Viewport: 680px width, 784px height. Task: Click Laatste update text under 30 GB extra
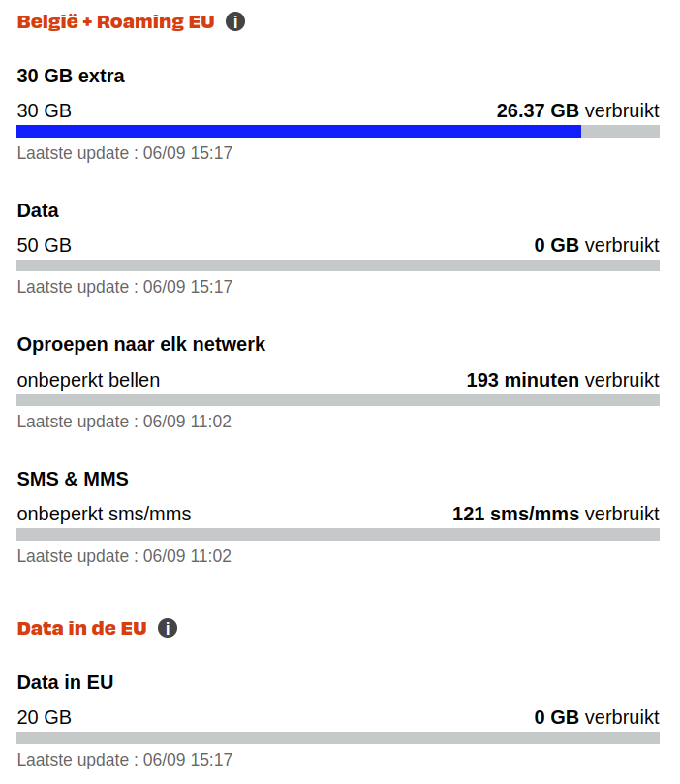124,153
